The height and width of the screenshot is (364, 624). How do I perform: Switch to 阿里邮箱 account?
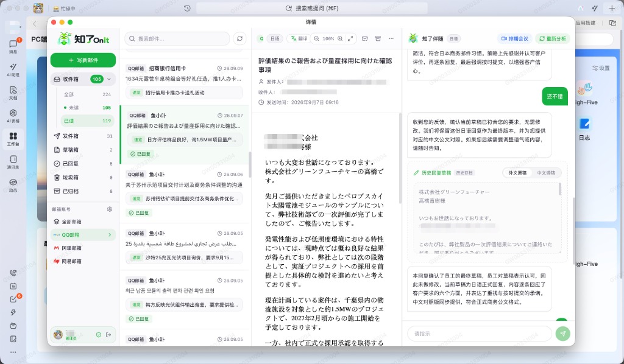(83, 248)
